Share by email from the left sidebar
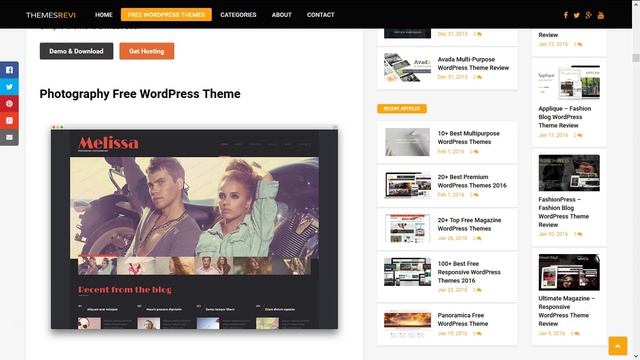The width and height of the screenshot is (640, 360). coord(9,137)
